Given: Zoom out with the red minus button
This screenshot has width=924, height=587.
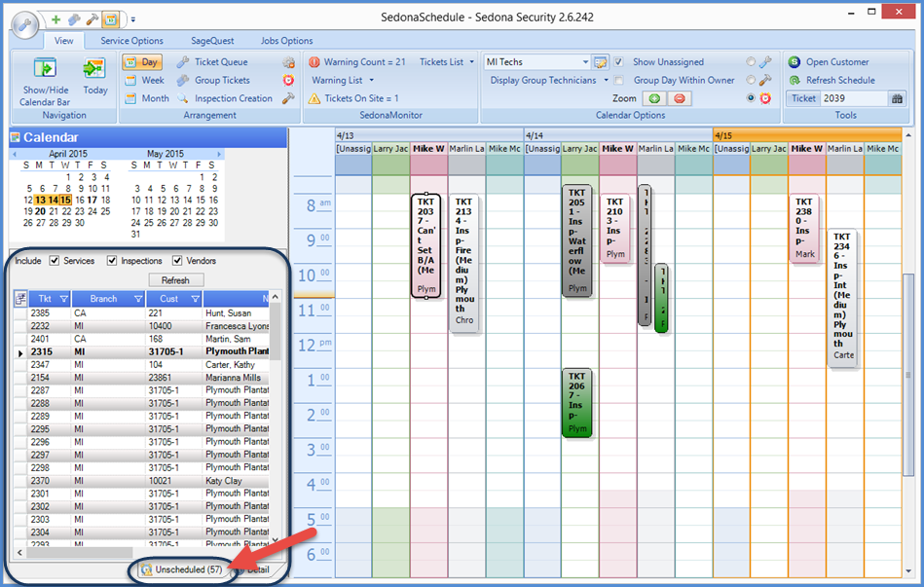Looking at the screenshot, I should (x=680, y=98).
